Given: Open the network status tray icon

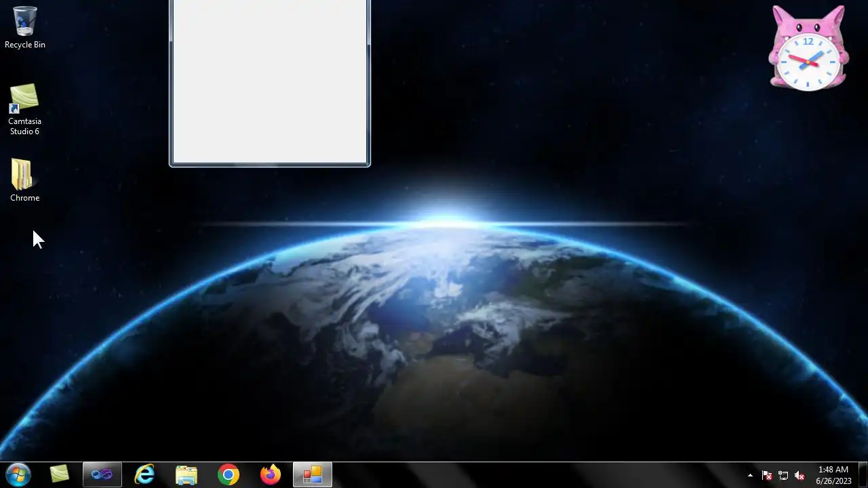Looking at the screenshot, I should click(783, 475).
